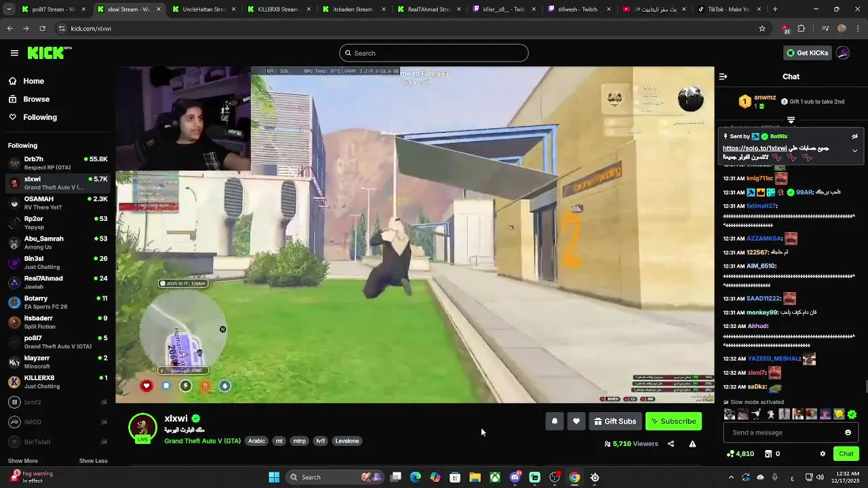Expand the gift leaderboard handle
868x488 pixels.
coord(791,120)
